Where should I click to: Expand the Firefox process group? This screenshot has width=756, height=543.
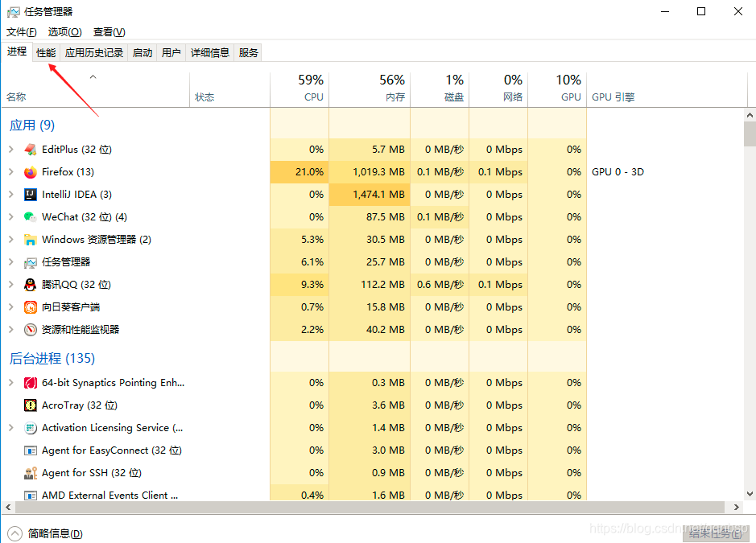(x=11, y=171)
